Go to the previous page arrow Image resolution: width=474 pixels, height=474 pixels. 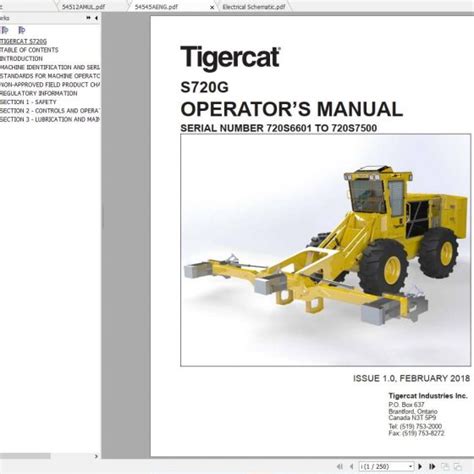pos(352,466)
